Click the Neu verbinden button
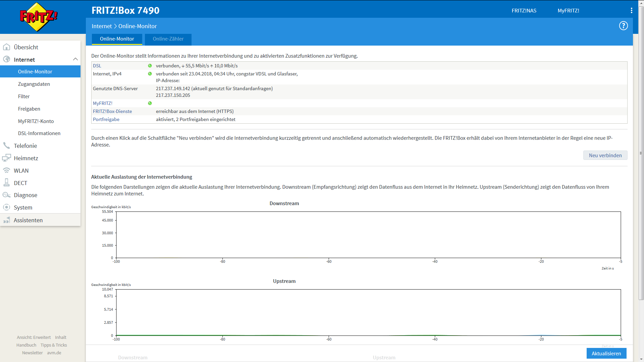This screenshot has width=644, height=362. point(605,155)
